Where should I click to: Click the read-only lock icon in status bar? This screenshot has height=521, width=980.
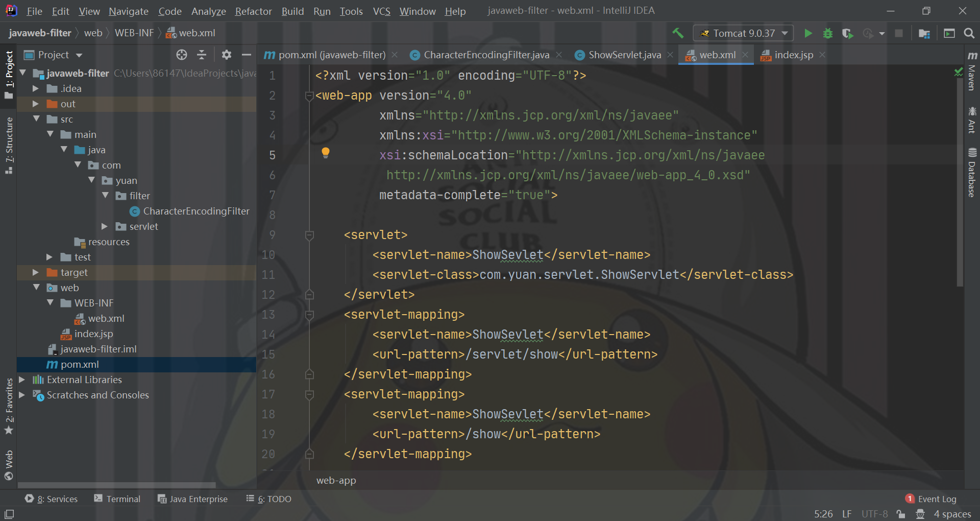901,514
